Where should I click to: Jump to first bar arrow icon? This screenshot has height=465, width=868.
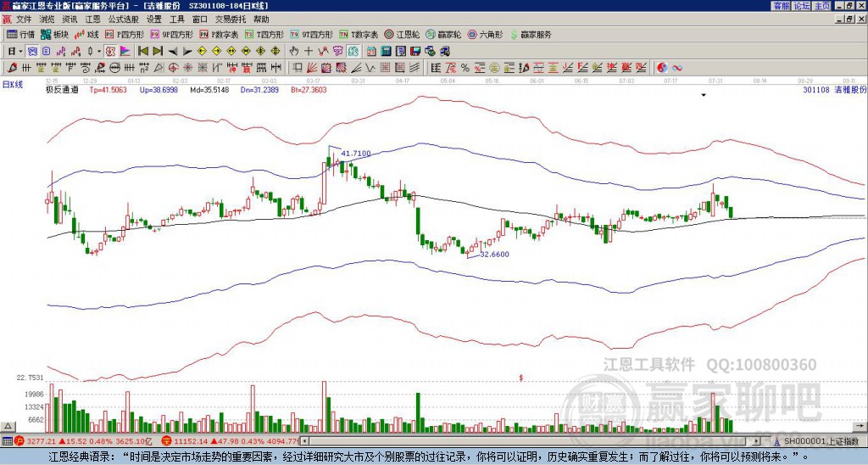point(143,51)
